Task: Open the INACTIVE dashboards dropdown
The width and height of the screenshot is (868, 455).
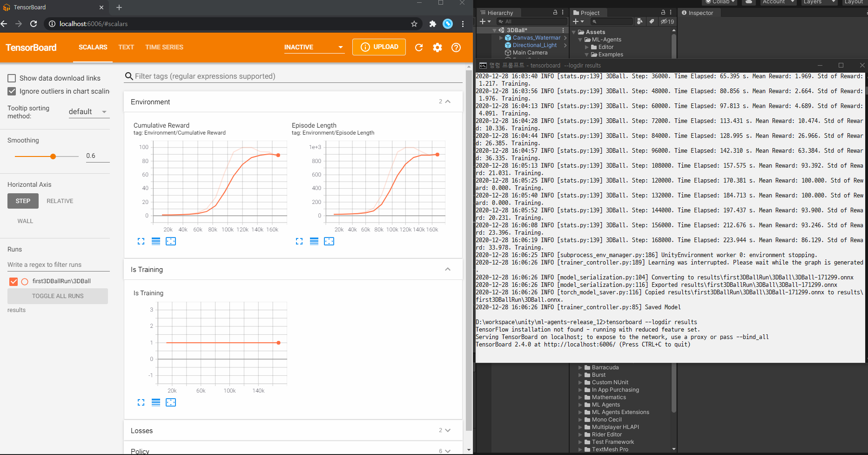Action: [314, 47]
